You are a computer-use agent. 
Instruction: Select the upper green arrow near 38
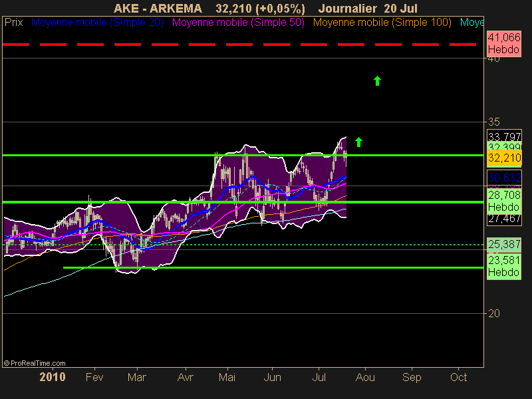click(x=377, y=80)
